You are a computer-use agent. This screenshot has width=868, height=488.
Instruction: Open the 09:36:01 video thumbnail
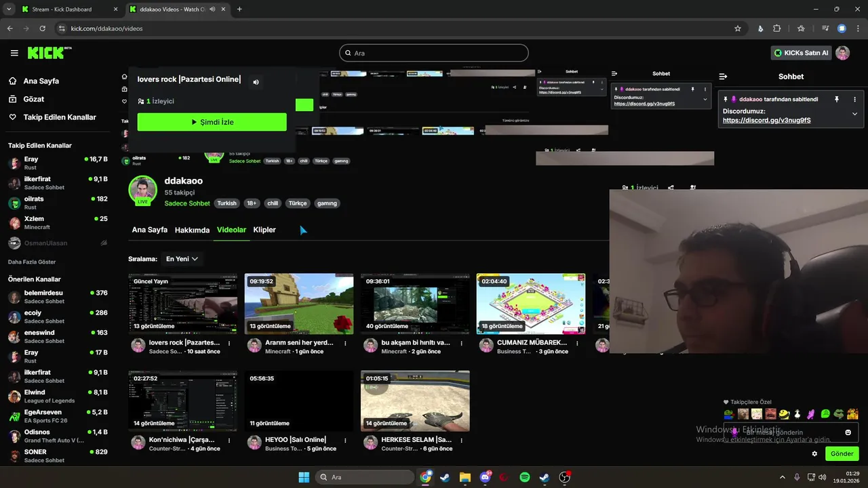415,304
